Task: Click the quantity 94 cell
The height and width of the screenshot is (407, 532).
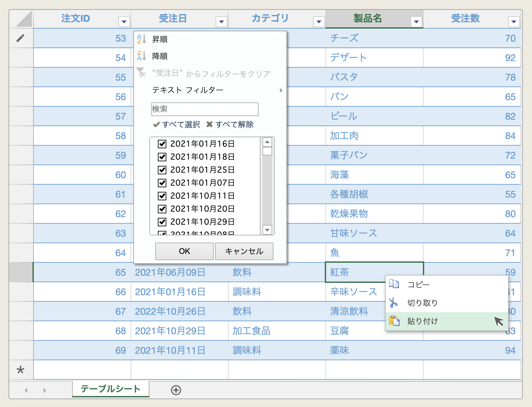Action: (x=472, y=350)
